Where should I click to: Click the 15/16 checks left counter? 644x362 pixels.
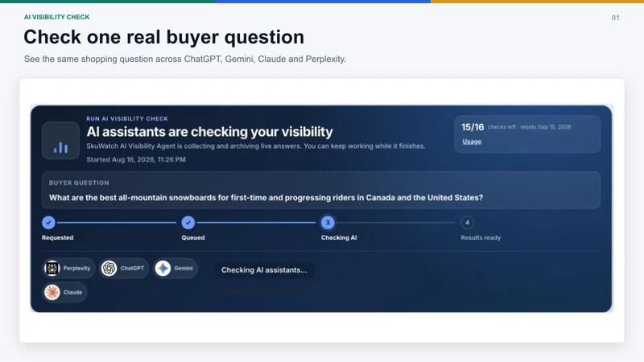coord(473,127)
